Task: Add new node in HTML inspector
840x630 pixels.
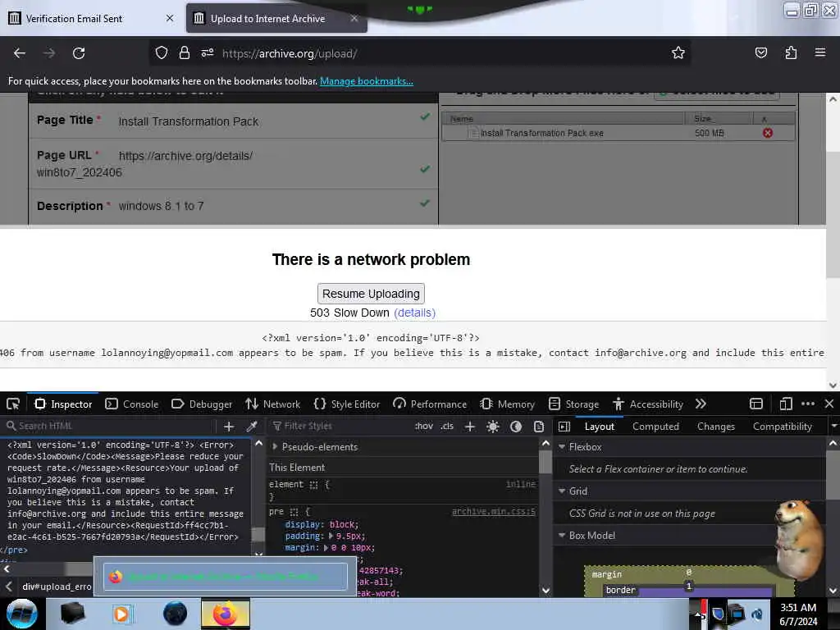Action: pyautogui.click(x=229, y=427)
